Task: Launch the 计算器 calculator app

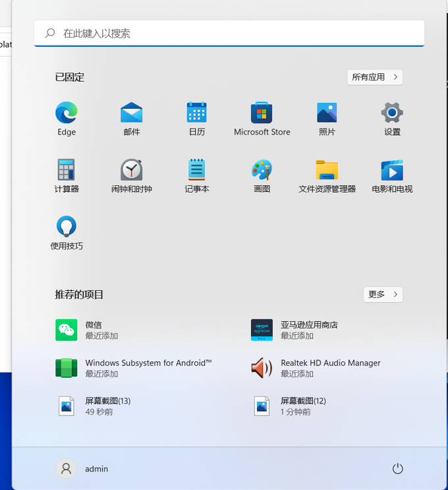Action: (x=66, y=169)
